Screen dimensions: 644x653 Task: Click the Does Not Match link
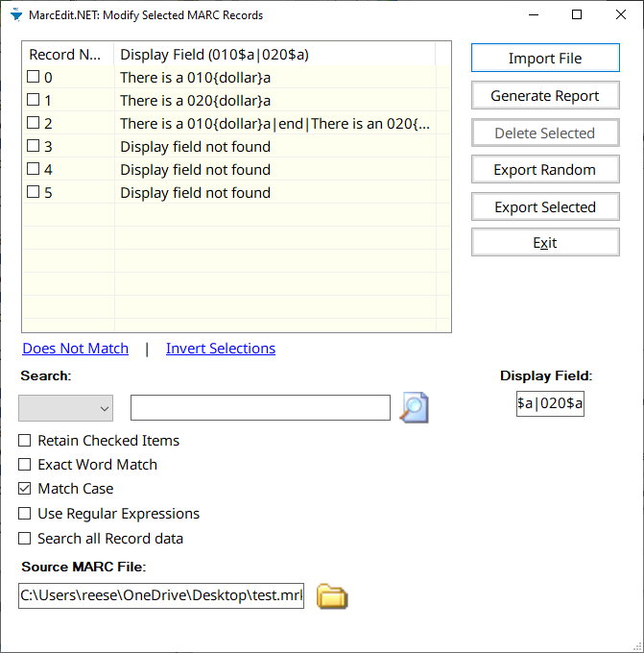(x=76, y=349)
